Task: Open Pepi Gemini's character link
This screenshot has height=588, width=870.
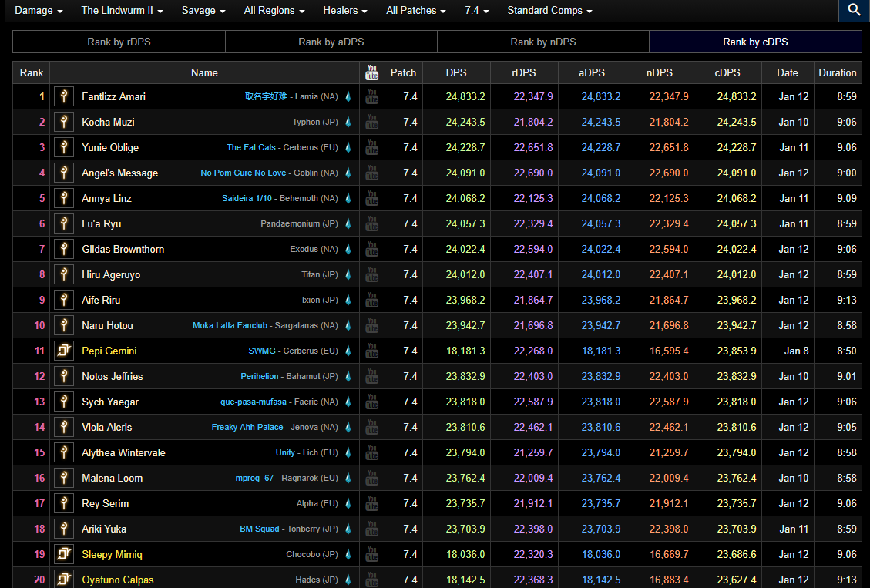Action: coord(109,351)
